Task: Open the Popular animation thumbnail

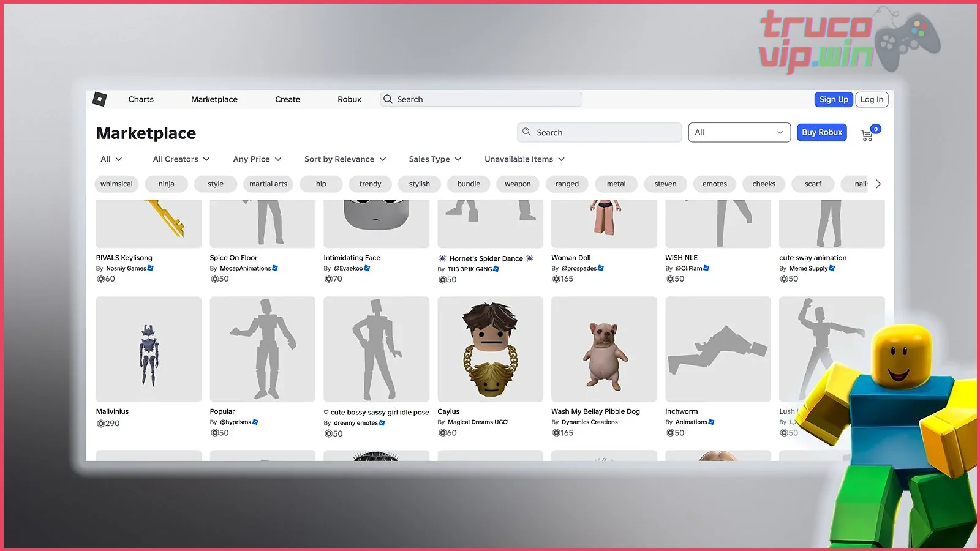Action: pyautogui.click(x=263, y=349)
